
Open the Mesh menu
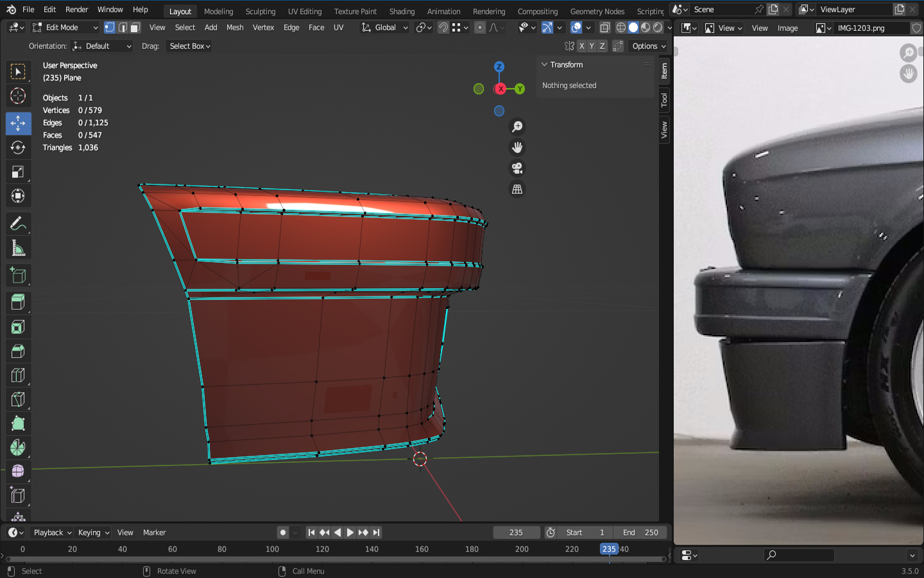point(235,28)
